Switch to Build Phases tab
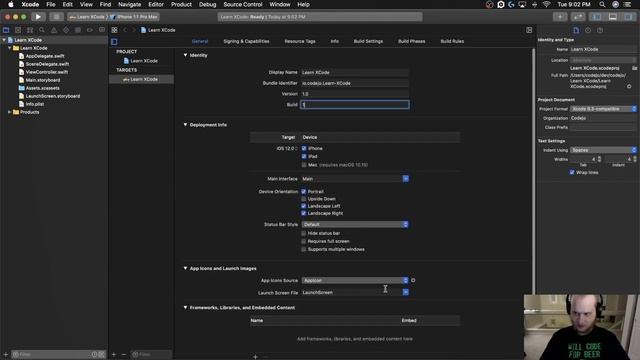Screen dimensions: 640x360 point(411,41)
